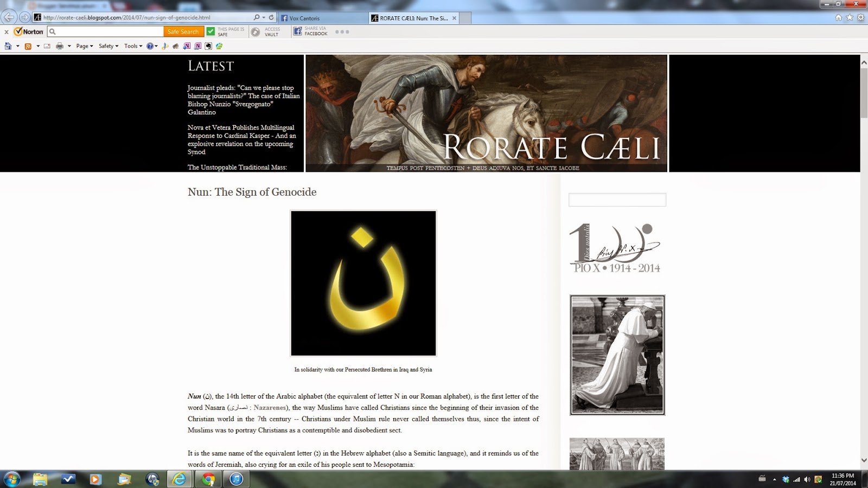The height and width of the screenshot is (488, 868).
Task: Close the RORATE CÆLI tab
Action: [454, 18]
